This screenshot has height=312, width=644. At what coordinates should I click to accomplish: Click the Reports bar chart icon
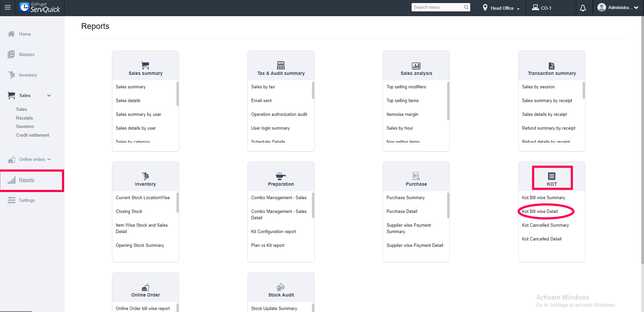pyautogui.click(x=11, y=180)
